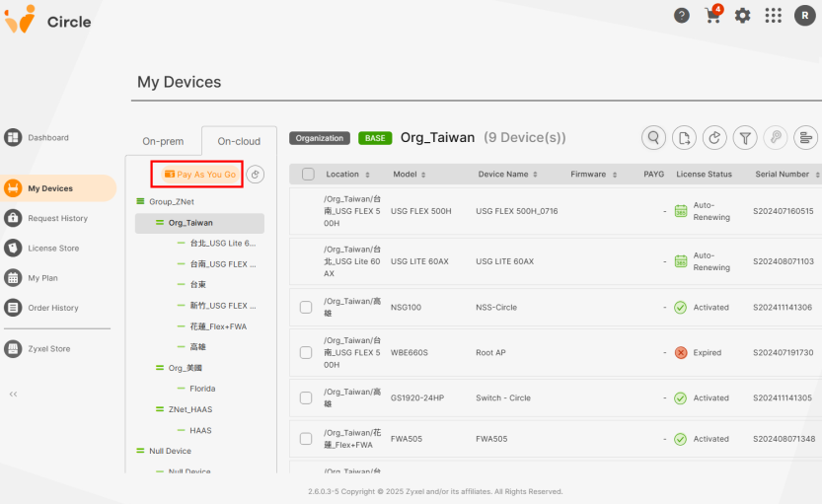Collapse the Group_ZNet tree node
This screenshot has height=504, width=822.
(x=140, y=202)
